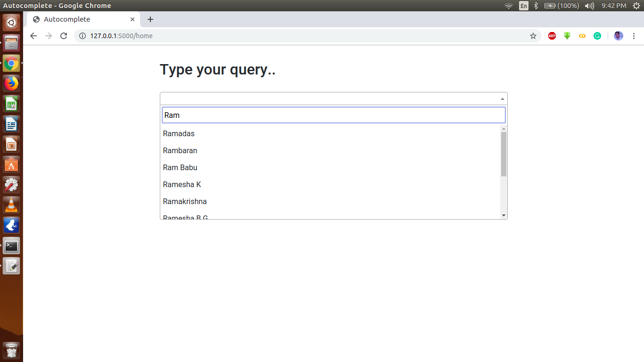Open a new browser tab
Screen dimensions: 644x362
tap(150, 19)
